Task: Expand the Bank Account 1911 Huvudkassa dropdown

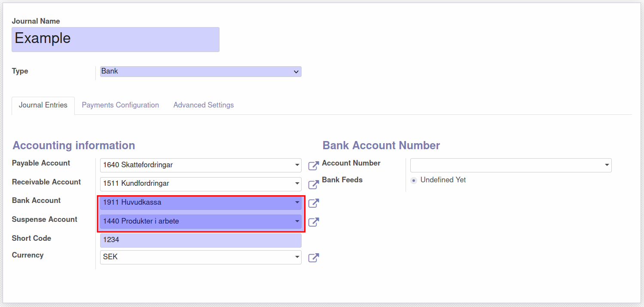Action: [x=201, y=203]
